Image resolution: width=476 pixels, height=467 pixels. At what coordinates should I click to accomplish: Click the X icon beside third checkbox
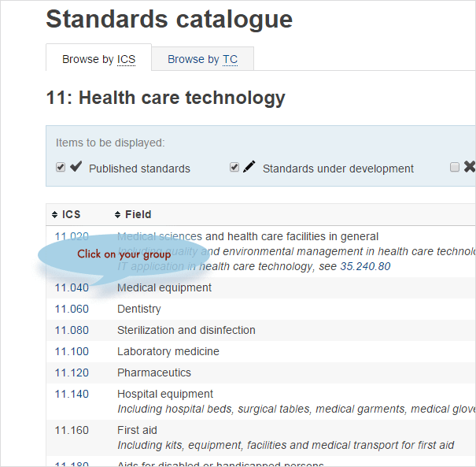point(469,167)
